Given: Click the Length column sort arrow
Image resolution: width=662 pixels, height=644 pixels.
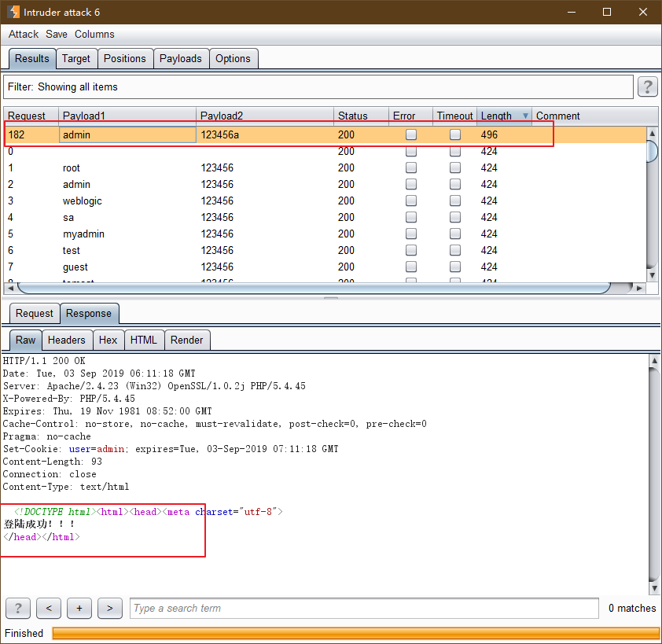Looking at the screenshot, I should click(x=525, y=116).
